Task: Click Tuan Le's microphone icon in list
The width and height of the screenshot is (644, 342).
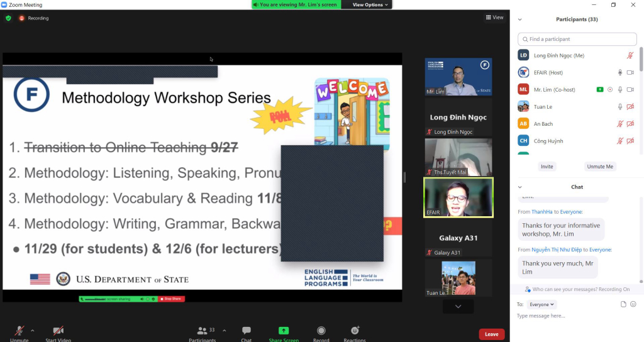Action: [x=620, y=107]
